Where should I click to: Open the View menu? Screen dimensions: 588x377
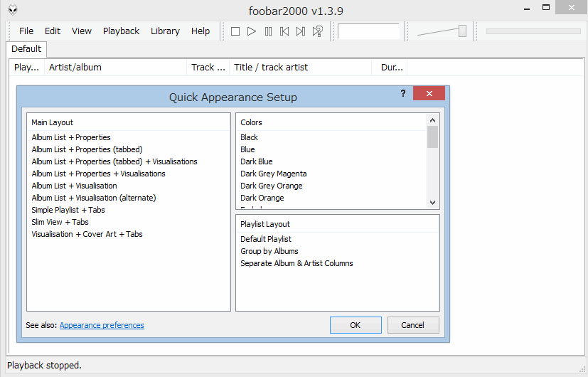[81, 31]
